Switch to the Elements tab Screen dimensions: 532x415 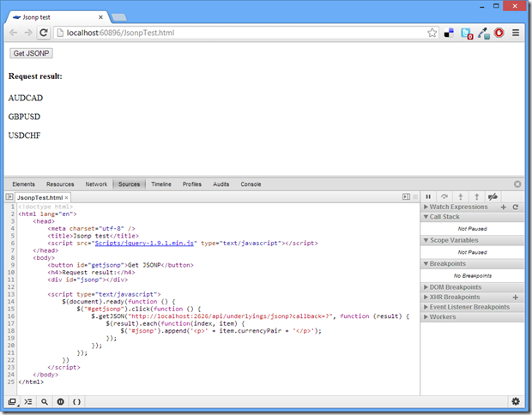[x=24, y=184]
